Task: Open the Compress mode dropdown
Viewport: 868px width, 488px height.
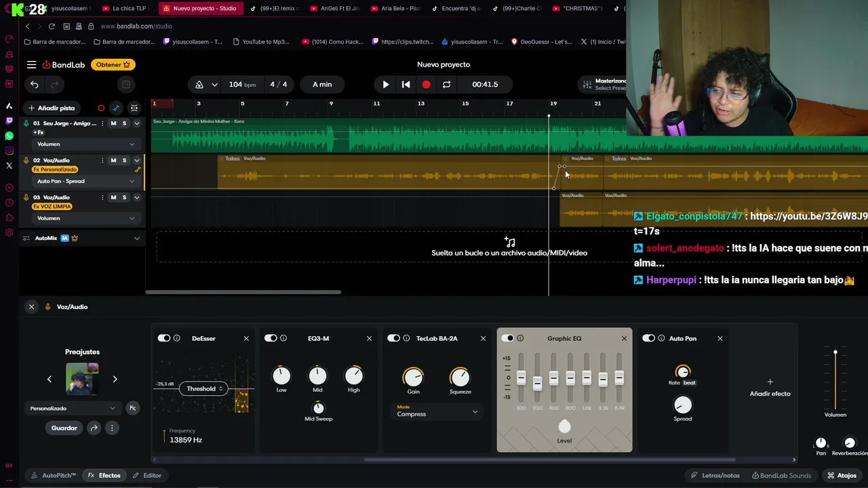Action: 437,411
